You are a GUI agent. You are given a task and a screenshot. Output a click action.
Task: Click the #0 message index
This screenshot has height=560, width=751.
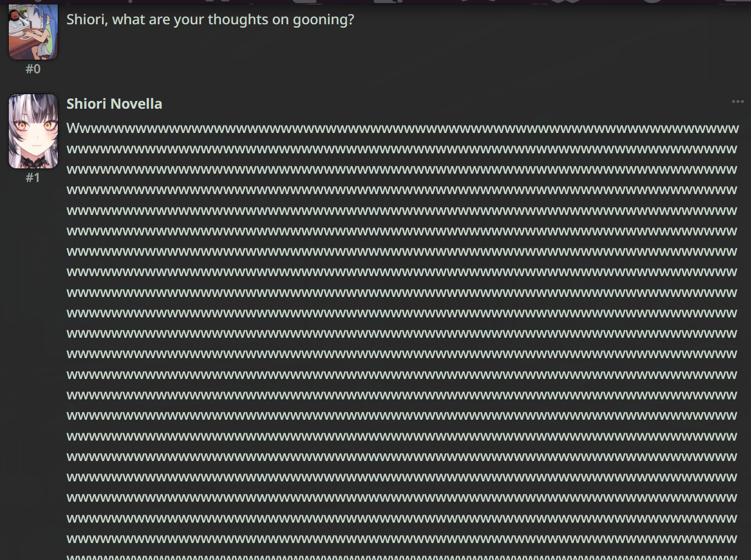coord(33,69)
